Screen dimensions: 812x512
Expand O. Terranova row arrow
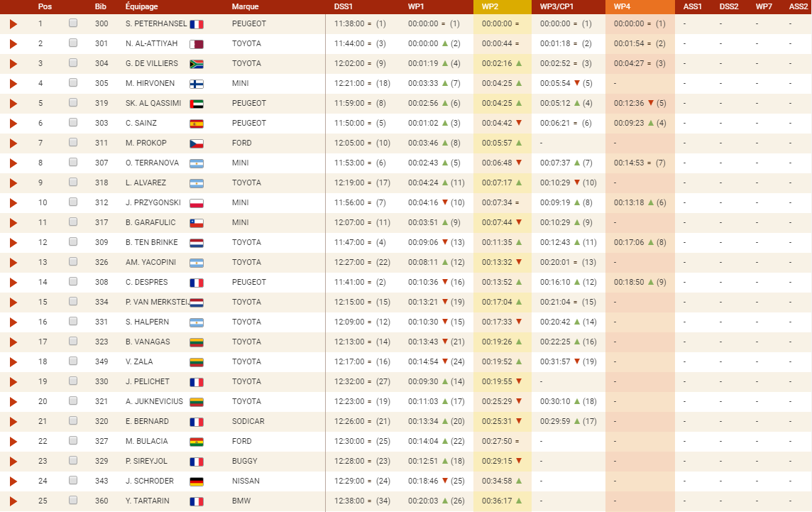coord(13,163)
